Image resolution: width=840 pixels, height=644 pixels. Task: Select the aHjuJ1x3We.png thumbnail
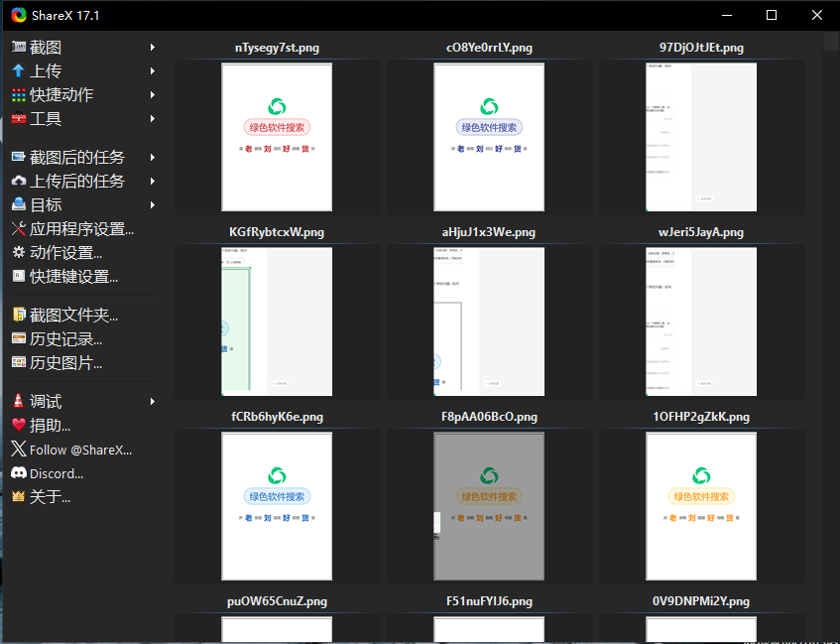[x=489, y=322]
